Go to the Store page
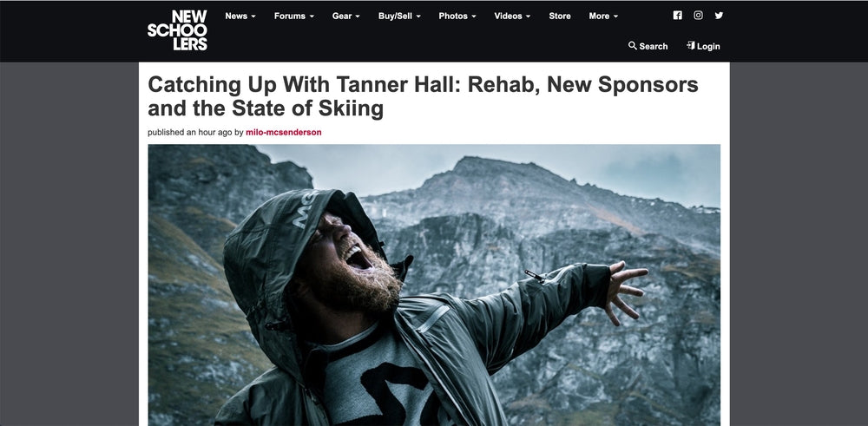Screen dimensions: 868x426 pyautogui.click(x=560, y=16)
